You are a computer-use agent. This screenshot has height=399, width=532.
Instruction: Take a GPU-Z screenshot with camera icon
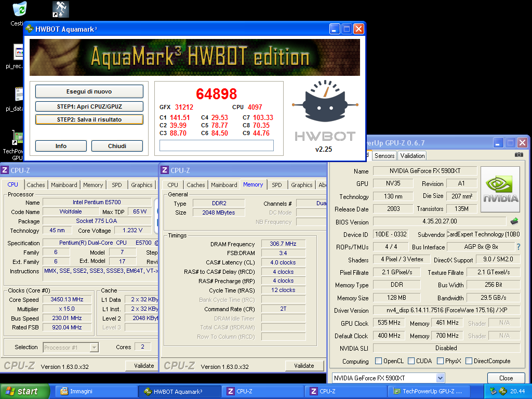click(519, 155)
